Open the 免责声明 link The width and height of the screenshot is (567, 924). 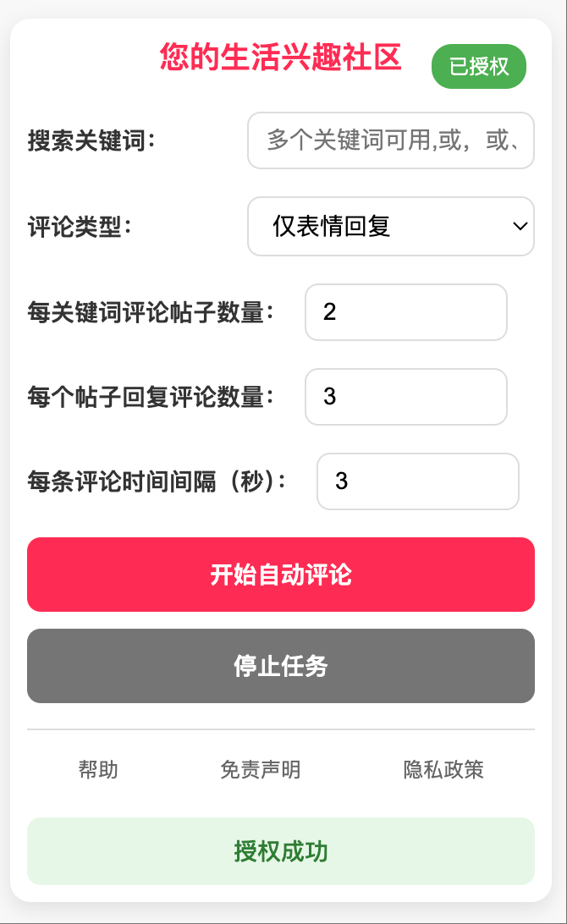(260, 770)
